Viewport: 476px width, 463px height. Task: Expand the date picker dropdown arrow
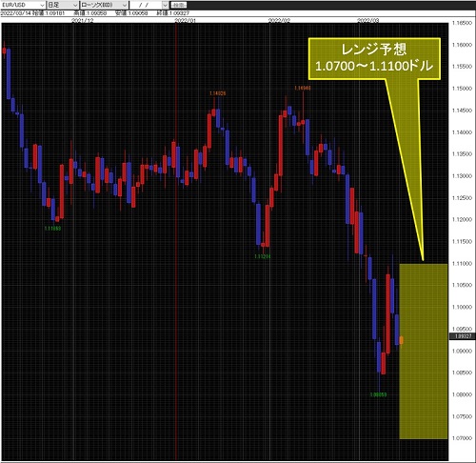point(166,5)
